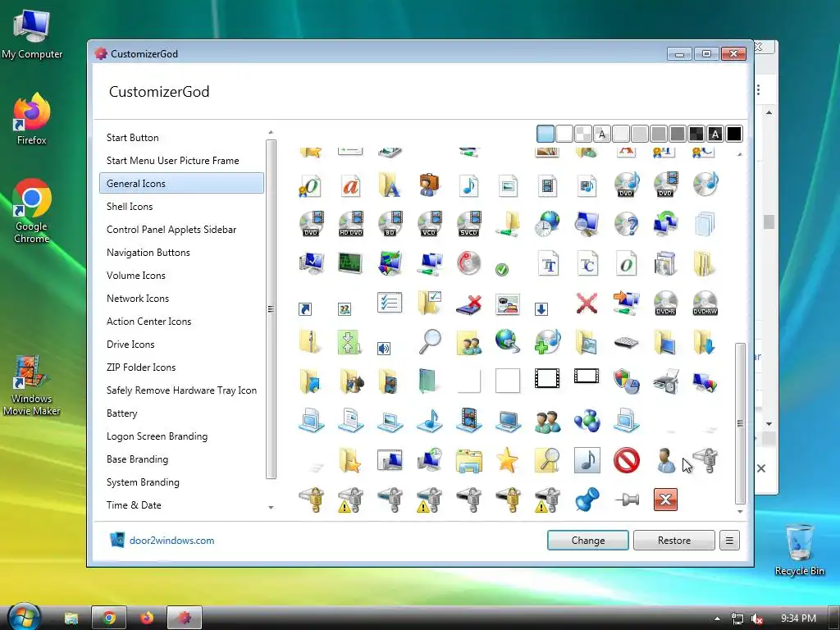840x630 pixels.
Task: Select the large red X icon
Action: point(587,304)
